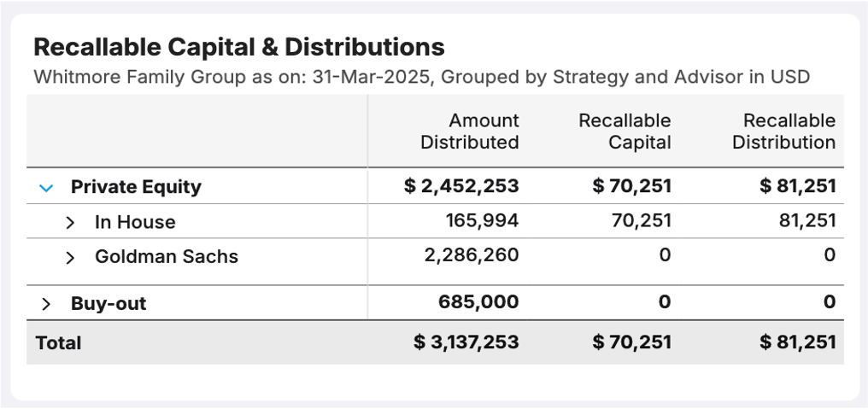Expand the In House advisor row
This screenshot has height=409, width=868.
(x=71, y=223)
